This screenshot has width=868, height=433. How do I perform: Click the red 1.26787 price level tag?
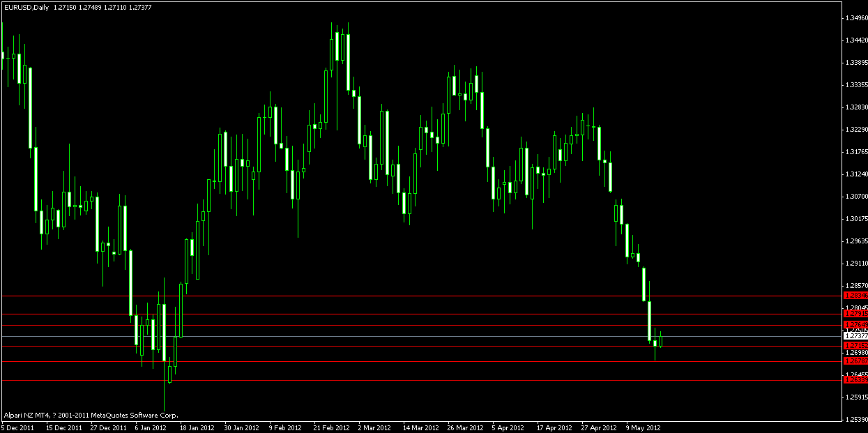[855, 361]
